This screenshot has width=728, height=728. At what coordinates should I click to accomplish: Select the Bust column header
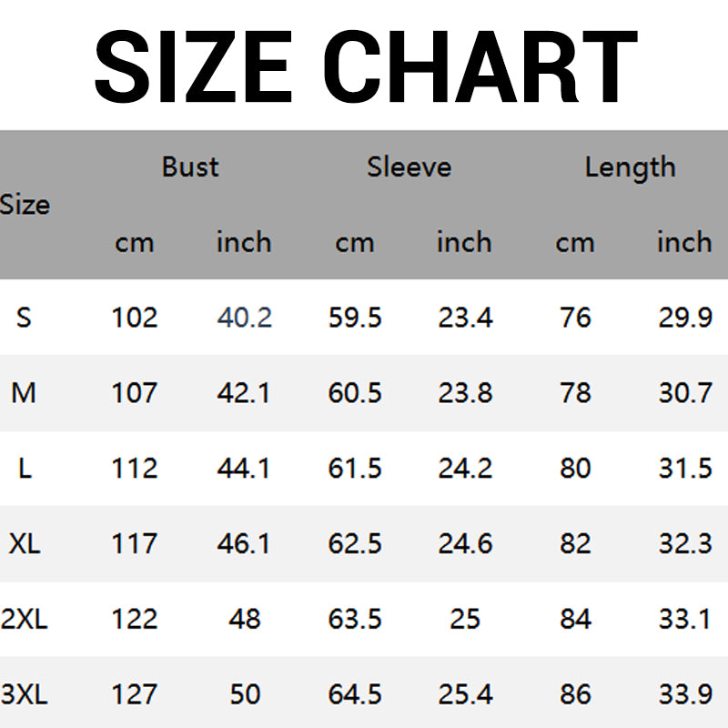click(190, 167)
